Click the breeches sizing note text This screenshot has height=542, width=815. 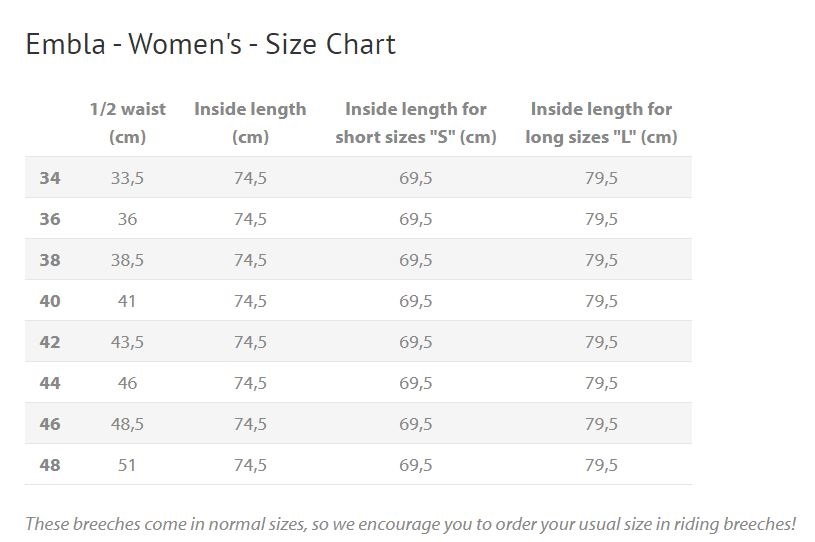point(410,523)
